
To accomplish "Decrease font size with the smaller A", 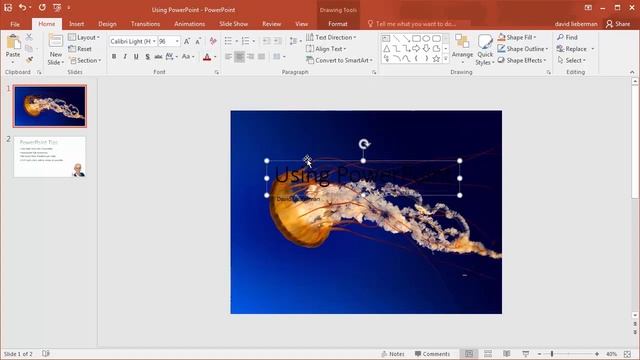I will point(198,41).
